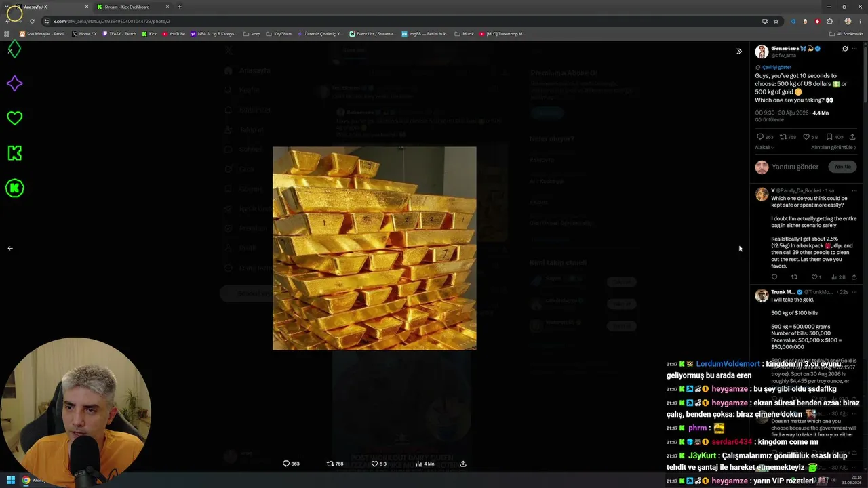This screenshot has width=868, height=488.
Task: Share Genevieve's tweet from the side panel
Action: pos(854,137)
